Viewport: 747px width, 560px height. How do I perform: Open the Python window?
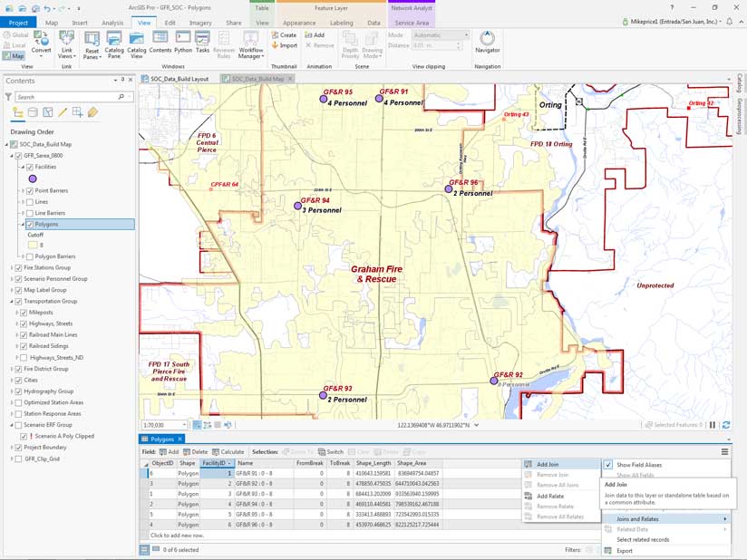(183, 42)
